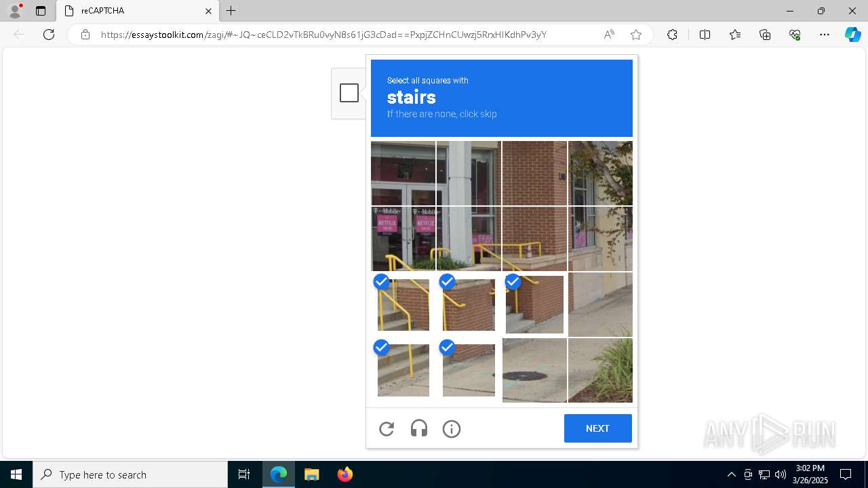Open Settings and more ellipsis menu
Screen dimensions: 868x488
[x=825, y=35]
